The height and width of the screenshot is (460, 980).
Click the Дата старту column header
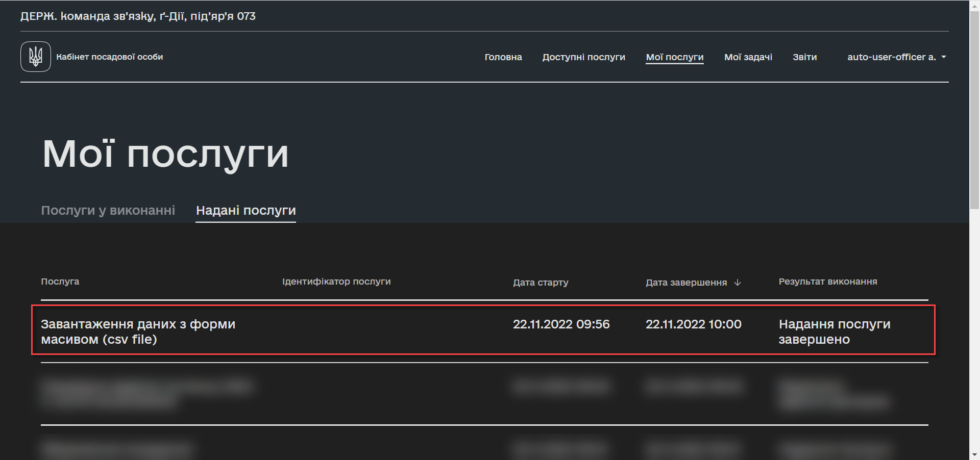541,283
